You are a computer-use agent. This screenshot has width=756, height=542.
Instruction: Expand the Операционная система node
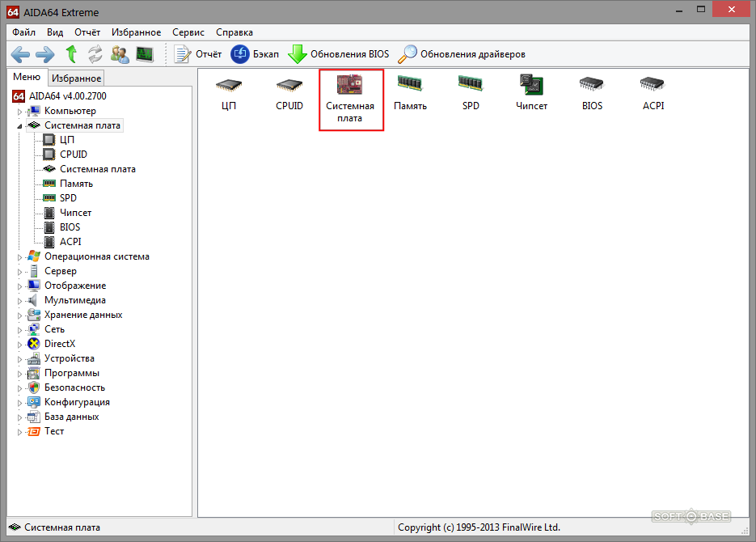[x=19, y=257]
